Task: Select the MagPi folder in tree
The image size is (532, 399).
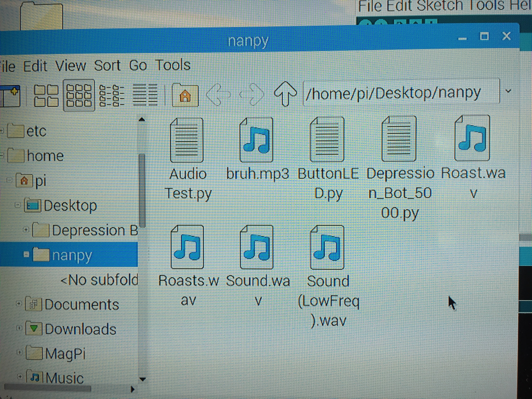Action: click(x=65, y=354)
